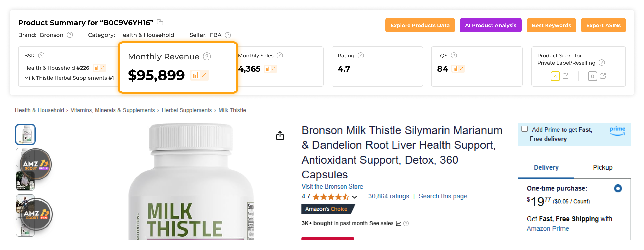The height and width of the screenshot is (250, 644).
Task: Click the copy ASIN icon beside B0C9V6YH16
Action: pyautogui.click(x=160, y=22)
